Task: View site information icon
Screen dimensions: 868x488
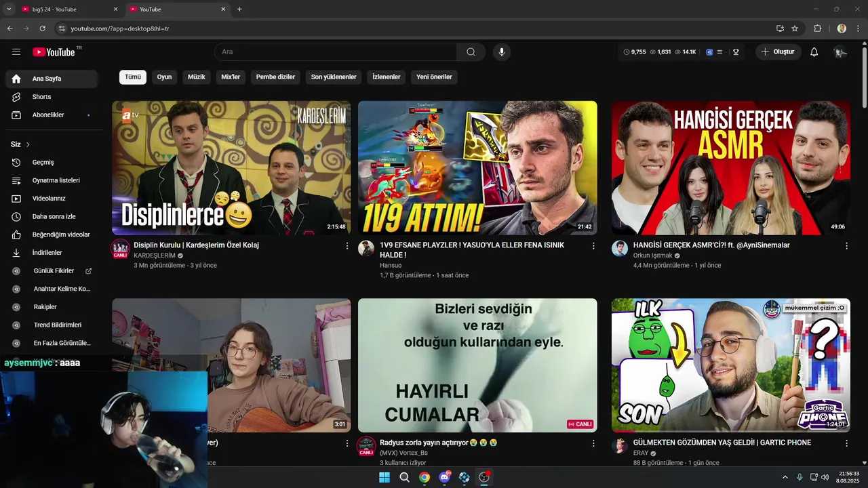Action: [62, 28]
